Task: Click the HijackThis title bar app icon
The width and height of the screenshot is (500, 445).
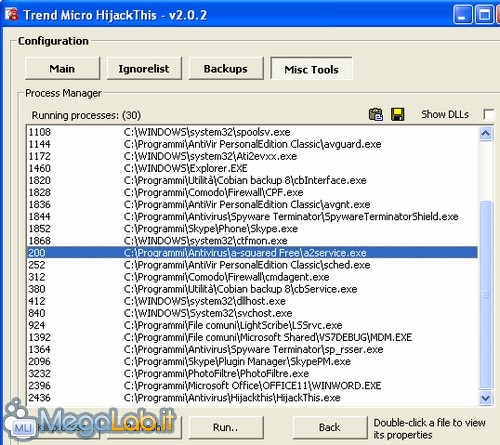Action: click(x=11, y=15)
